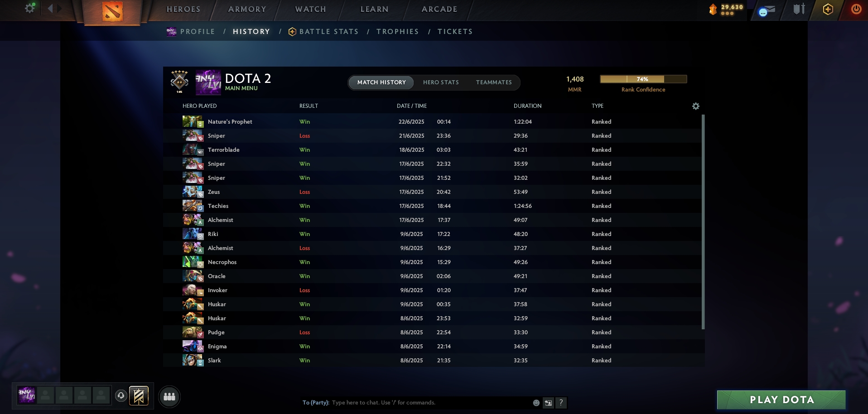Open the striped banner icon by party

coord(139,396)
